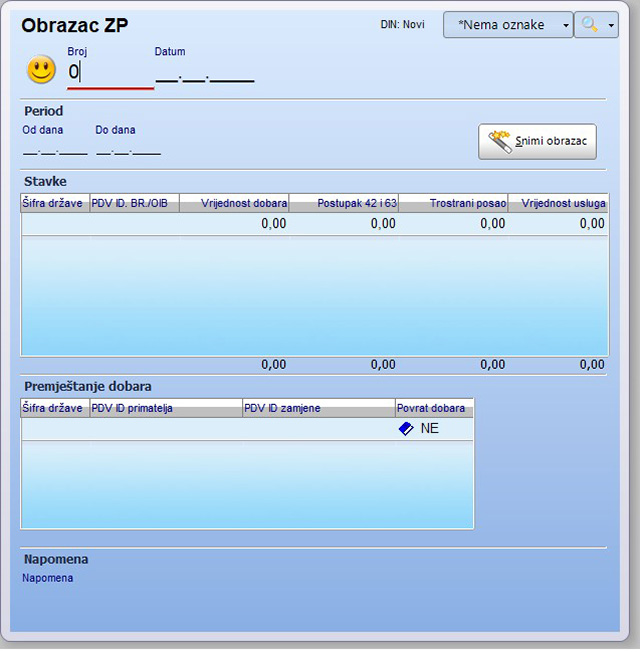
Task: Click empty PDV ID. BR./OIB cell in Stavke row
Action: click(x=135, y=224)
